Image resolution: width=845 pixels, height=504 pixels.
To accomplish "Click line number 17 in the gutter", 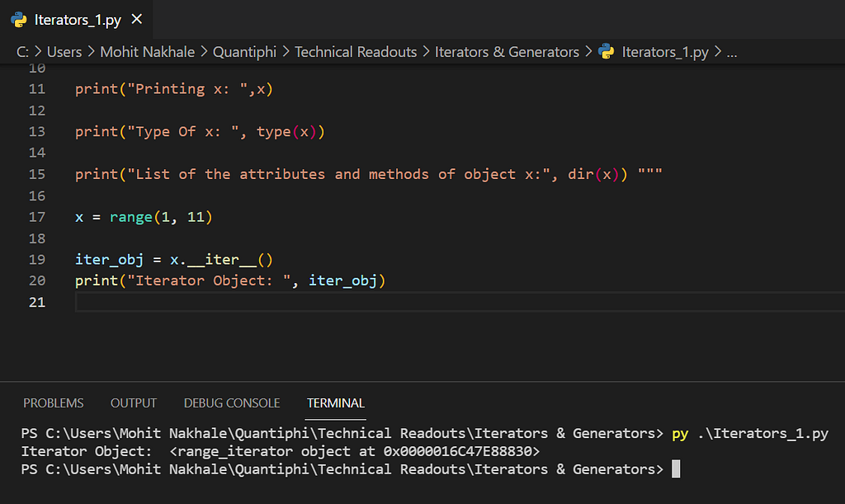I will [37, 217].
